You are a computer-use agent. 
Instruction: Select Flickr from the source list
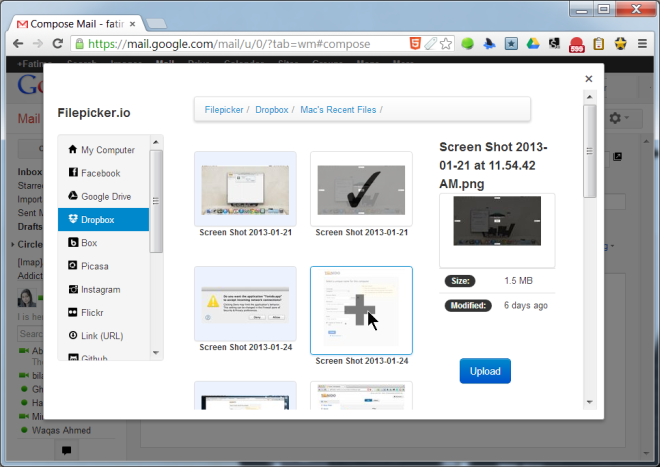[104, 312]
